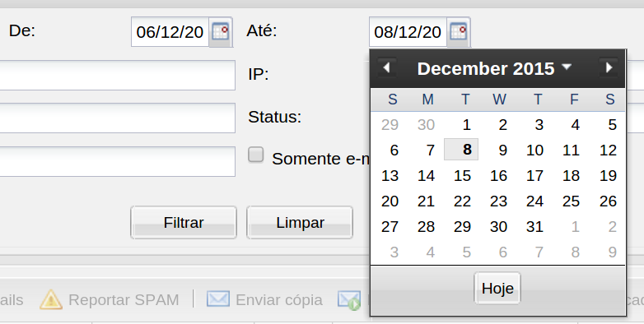Go to next month in calendar

(609, 67)
